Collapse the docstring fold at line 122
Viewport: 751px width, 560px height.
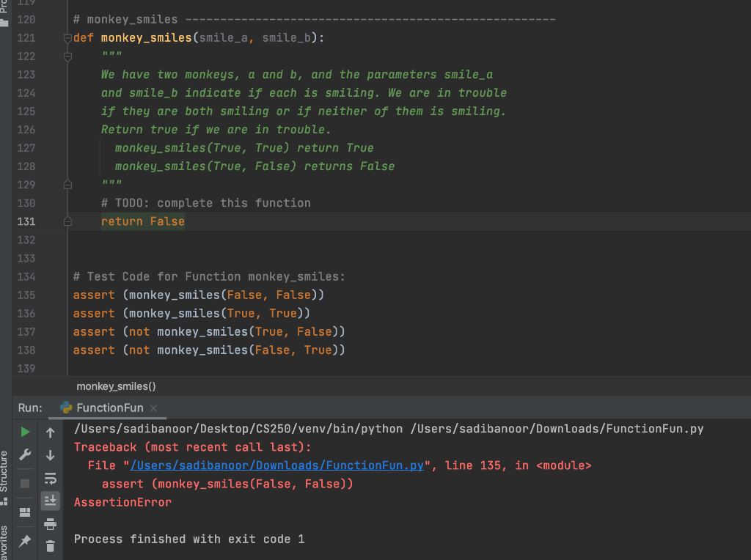pos(67,56)
